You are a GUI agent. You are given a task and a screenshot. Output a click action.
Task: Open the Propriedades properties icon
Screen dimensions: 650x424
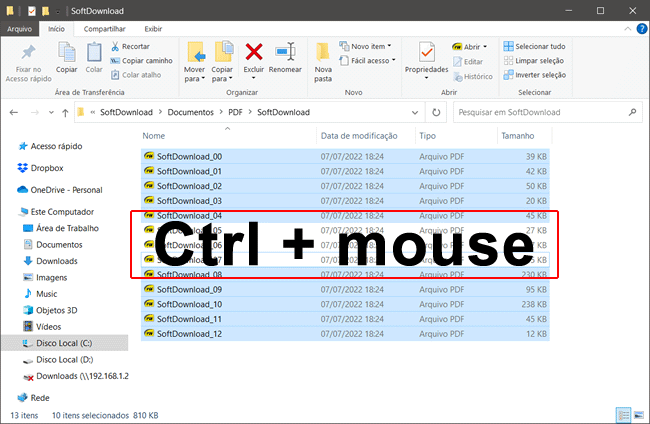tap(426, 53)
